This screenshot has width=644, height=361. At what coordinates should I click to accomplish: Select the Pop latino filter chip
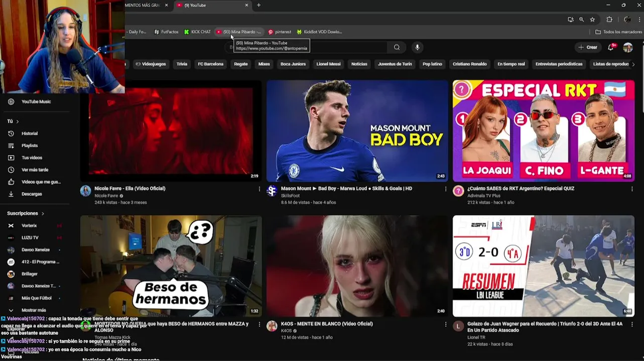pyautogui.click(x=432, y=64)
